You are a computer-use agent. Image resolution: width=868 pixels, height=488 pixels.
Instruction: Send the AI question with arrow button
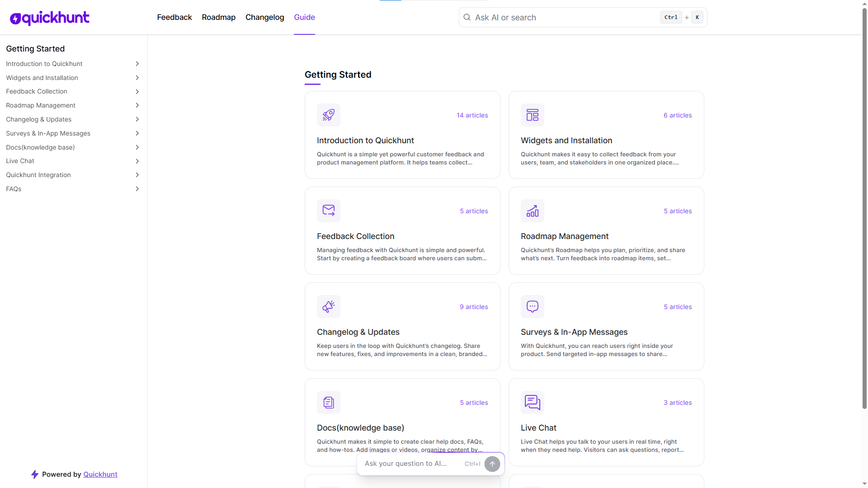pyautogui.click(x=492, y=464)
